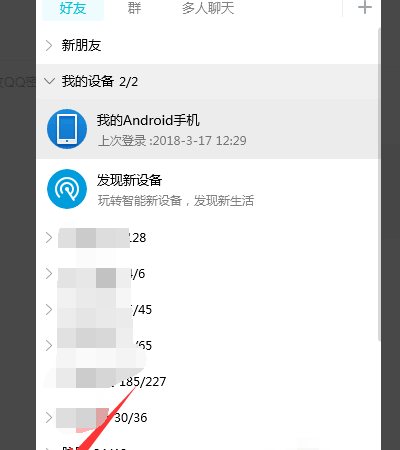This screenshot has height=450, width=400.
Task: Expand the 新朋友 group arrow
Action: 49,45
